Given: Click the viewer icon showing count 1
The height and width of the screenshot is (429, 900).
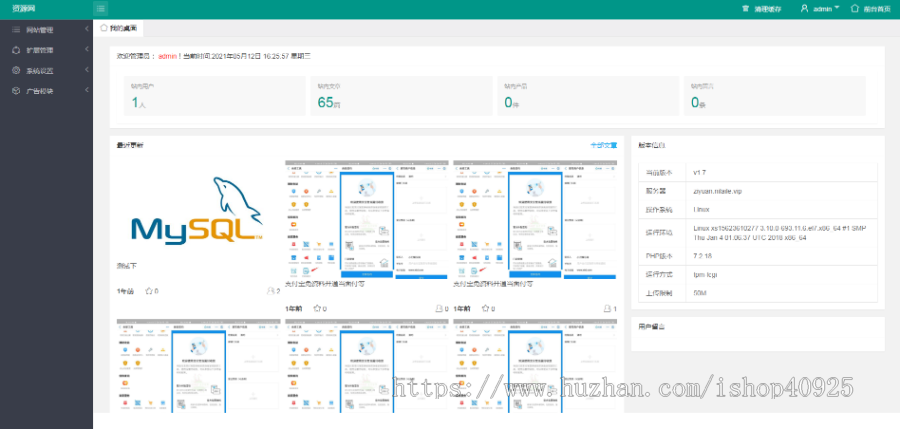Looking at the screenshot, I should pyautogui.click(x=607, y=308).
